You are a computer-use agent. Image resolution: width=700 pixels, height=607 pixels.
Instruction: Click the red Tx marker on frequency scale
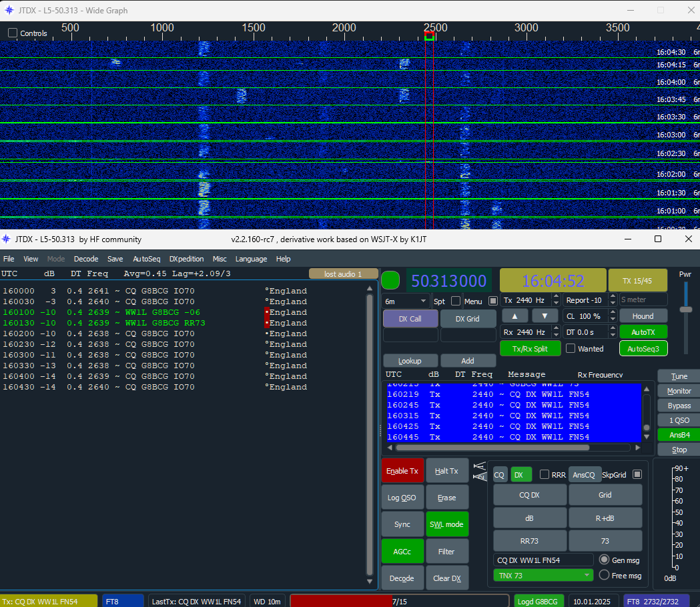[430, 33]
